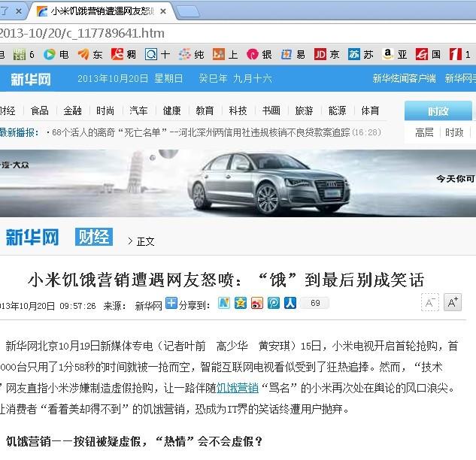Share article via the N icon
The height and width of the screenshot is (460, 476).
coord(224,303)
